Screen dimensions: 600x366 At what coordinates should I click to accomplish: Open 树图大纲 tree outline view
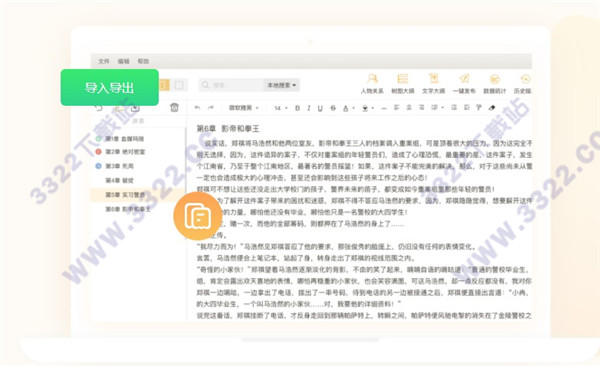pyautogui.click(x=403, y=83)
